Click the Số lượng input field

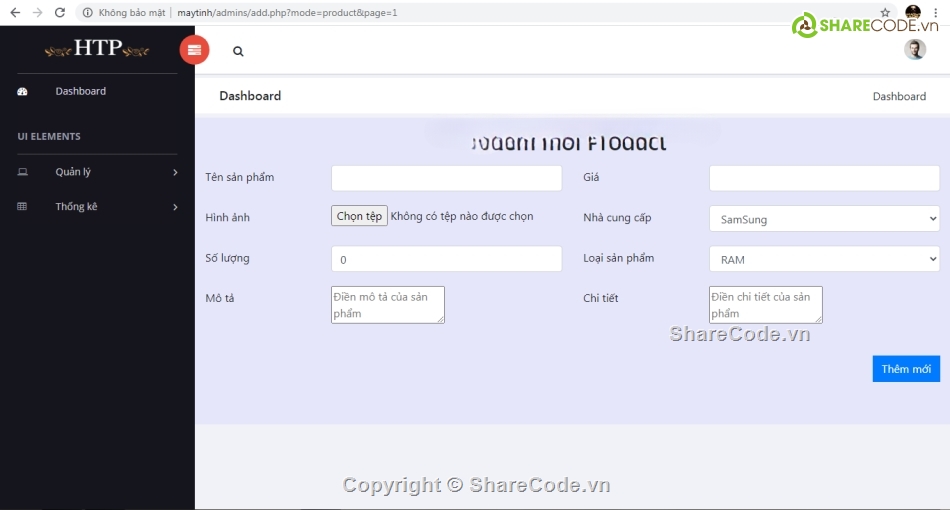point(447,259)
